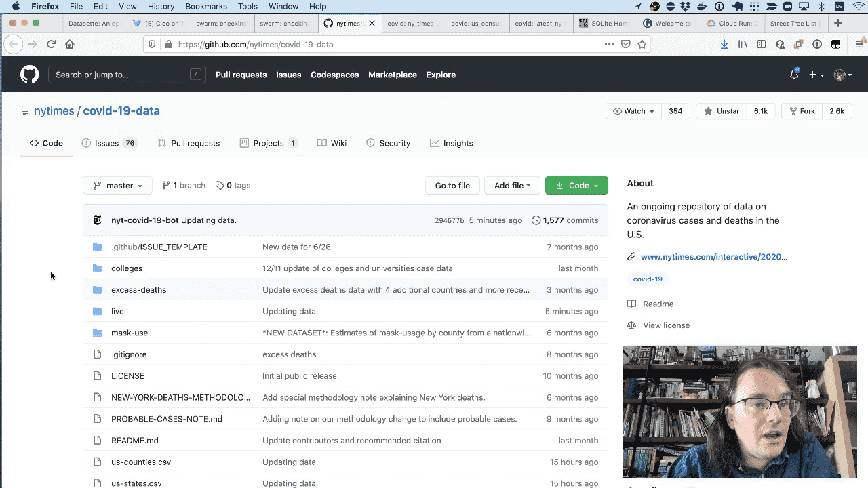Open www.nytimes.com/interactive link
The image size is (868, 488).
coord(714,257)
